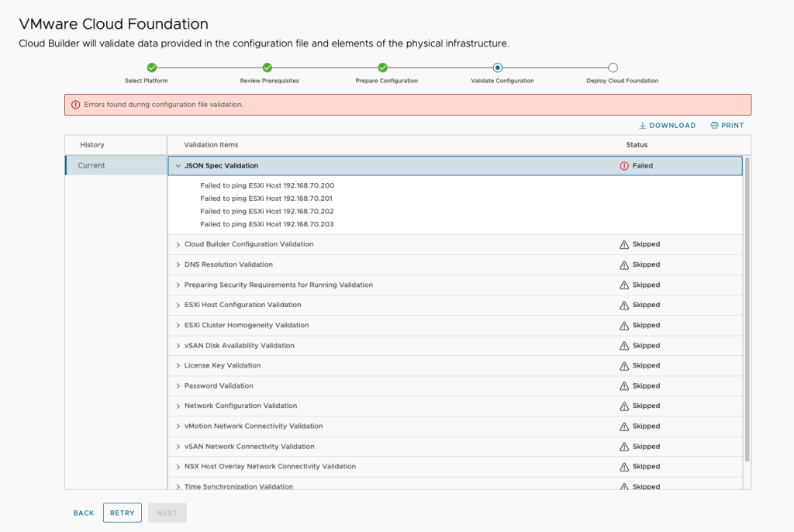Expand vSAN Network Connectivity Validation
Screen dimensions: 794x532
point(178,447)
